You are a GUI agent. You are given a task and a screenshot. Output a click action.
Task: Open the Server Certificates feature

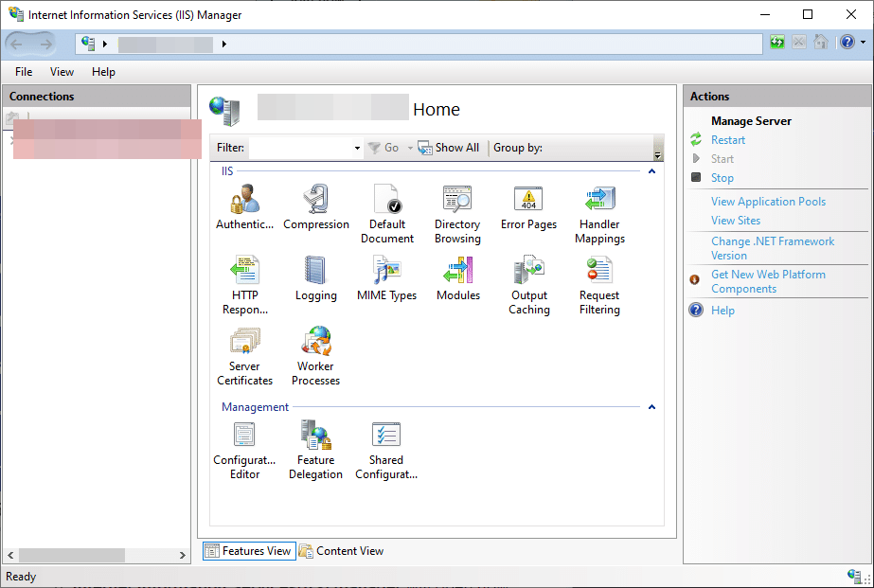click(244, 356)
